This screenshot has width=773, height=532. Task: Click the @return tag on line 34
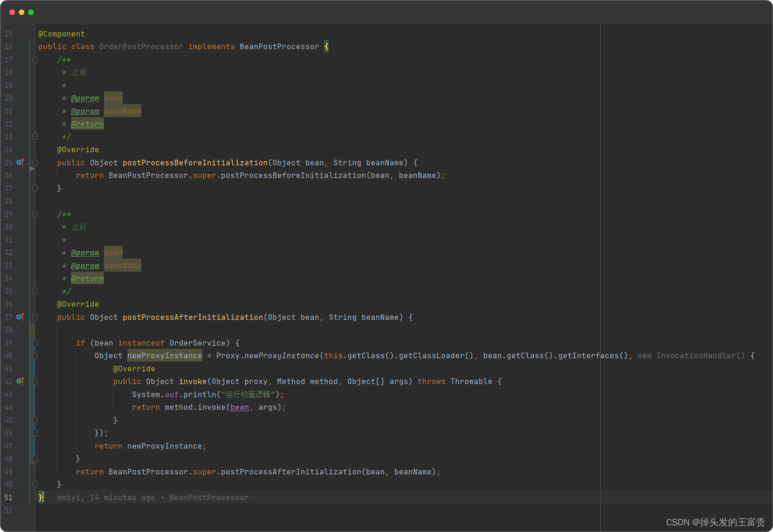click(x=88, y=278)
